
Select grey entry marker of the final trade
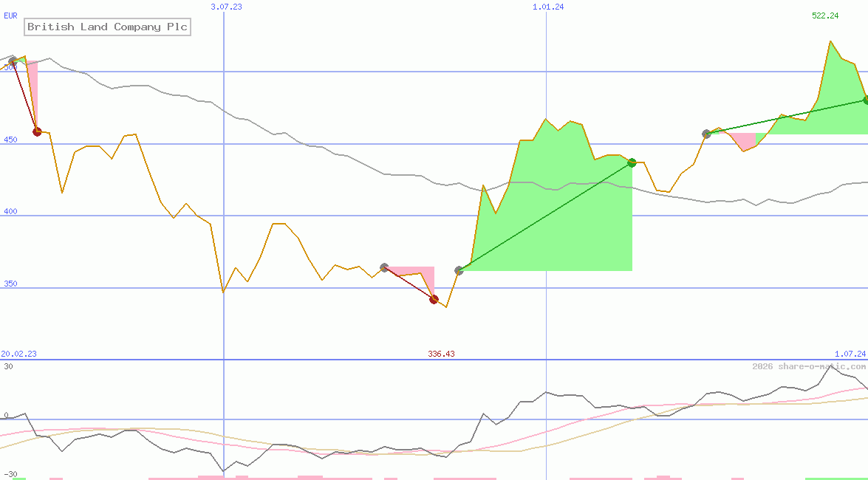706,134
